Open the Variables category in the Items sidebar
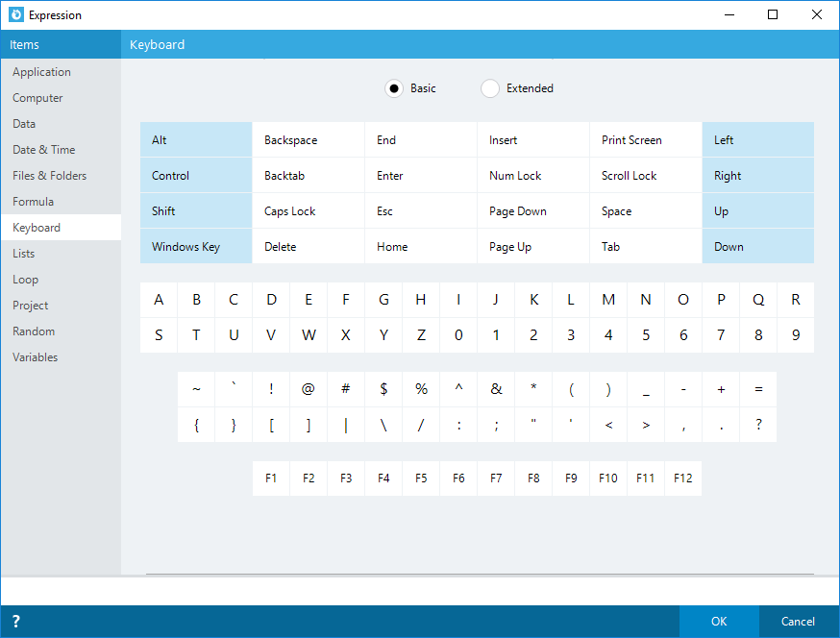840x638 pixels. 35,356
